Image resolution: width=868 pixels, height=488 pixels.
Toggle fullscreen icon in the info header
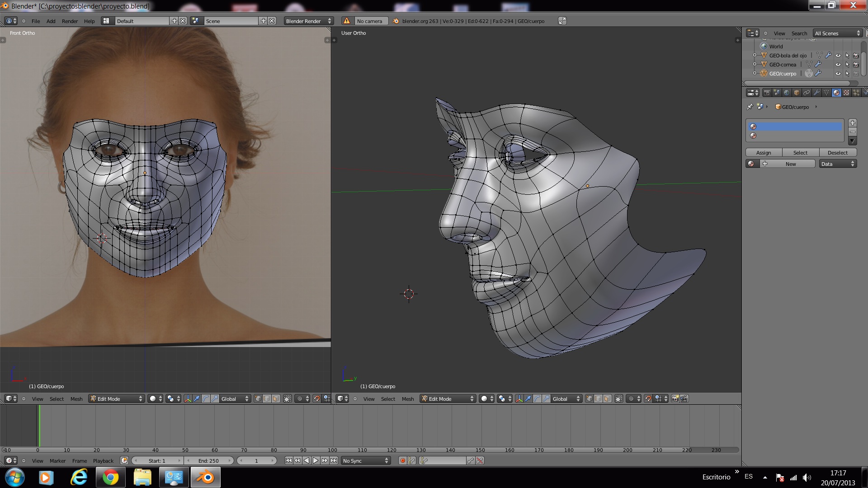tap(562, 21)
